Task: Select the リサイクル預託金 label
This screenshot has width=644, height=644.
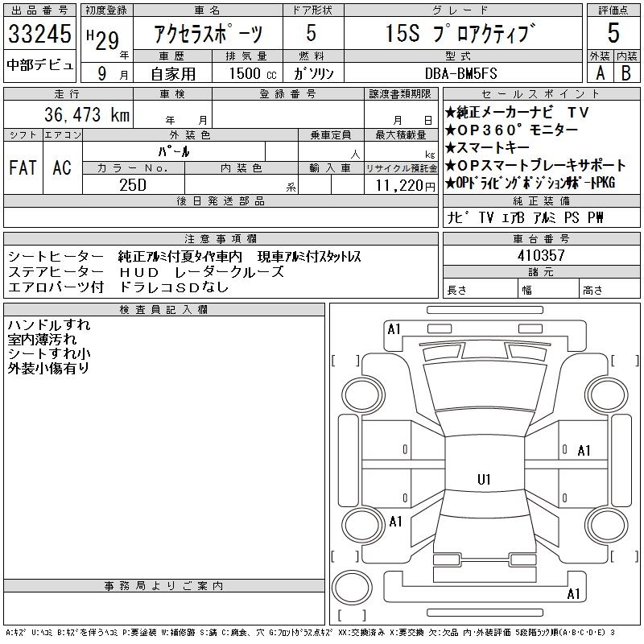Action: point(401,168)
